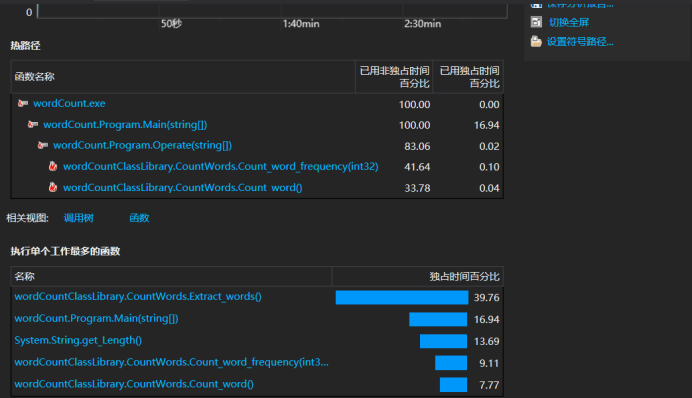Viewport: 692px width, 398px height.
Task: Open System.String.get_Length() function link
Action: coord(78,340)
